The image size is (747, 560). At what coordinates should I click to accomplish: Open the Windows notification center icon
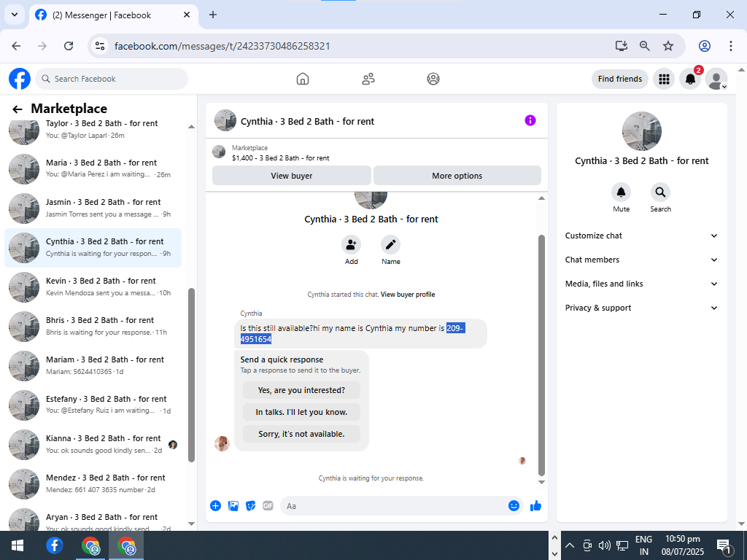coord(724,547)
